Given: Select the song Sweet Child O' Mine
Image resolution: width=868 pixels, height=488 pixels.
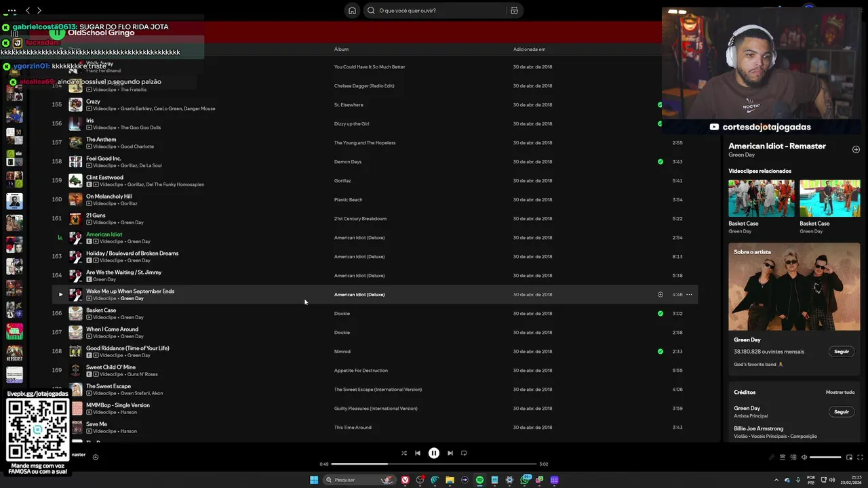Looking at the screenshot, I should pyautogui.click(x=111, y=367).
